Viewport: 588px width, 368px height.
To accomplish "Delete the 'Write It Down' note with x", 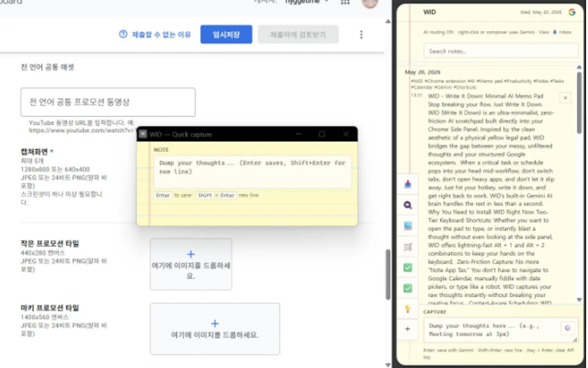I will click(x=565, y=98).
